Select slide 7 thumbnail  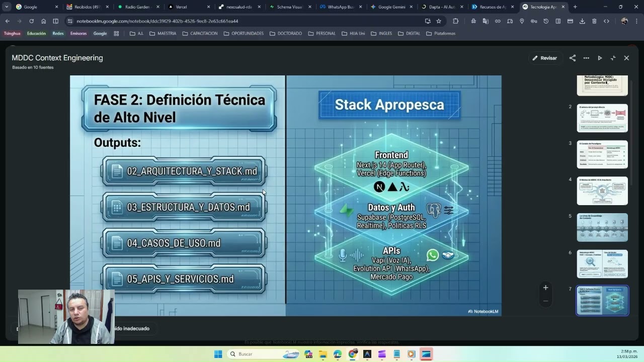(x=602, y=300)
